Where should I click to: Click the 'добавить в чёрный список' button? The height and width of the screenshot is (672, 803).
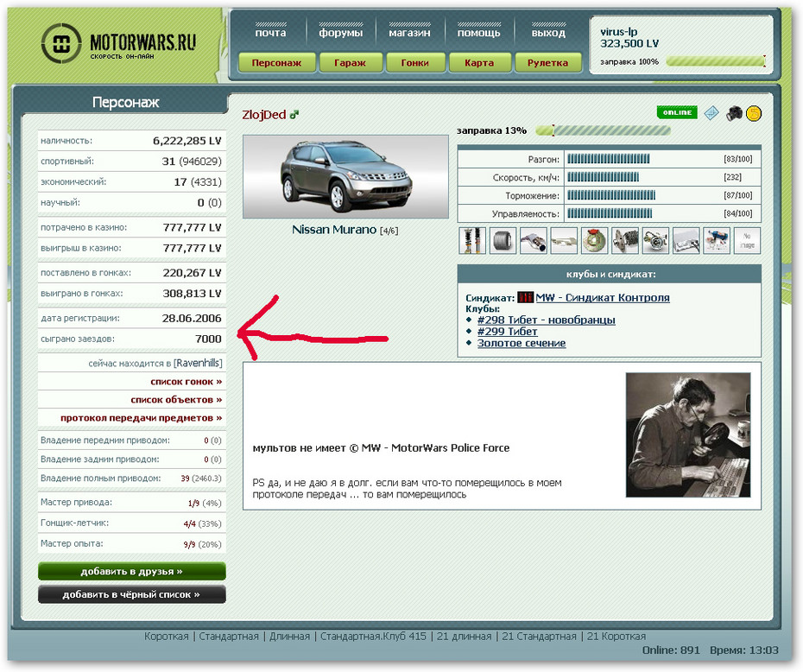point(131,594)
